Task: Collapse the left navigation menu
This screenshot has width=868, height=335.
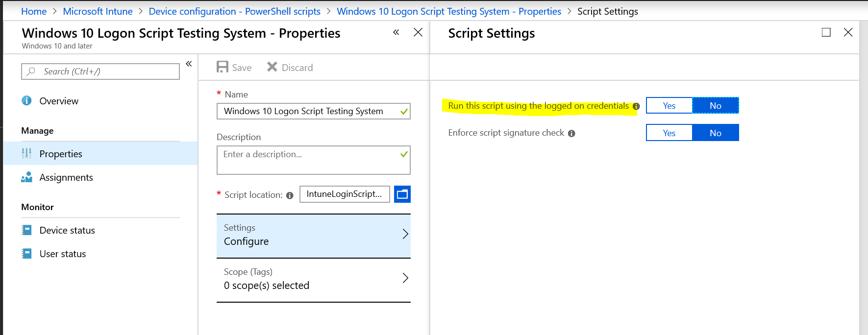Action: pyautogui.click(x=189, y=64)
